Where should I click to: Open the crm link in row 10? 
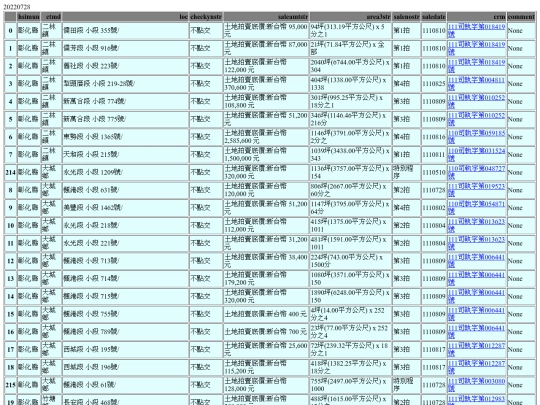coord(476,226)
